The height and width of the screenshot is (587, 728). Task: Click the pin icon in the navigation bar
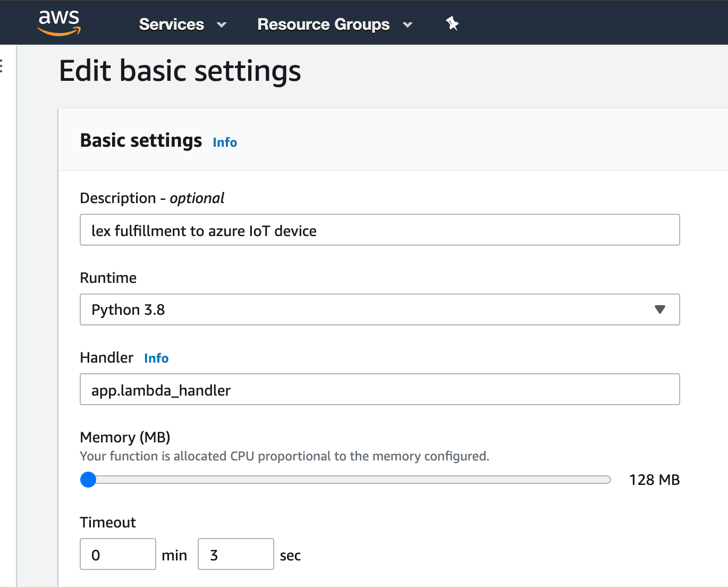click(452, 24)
